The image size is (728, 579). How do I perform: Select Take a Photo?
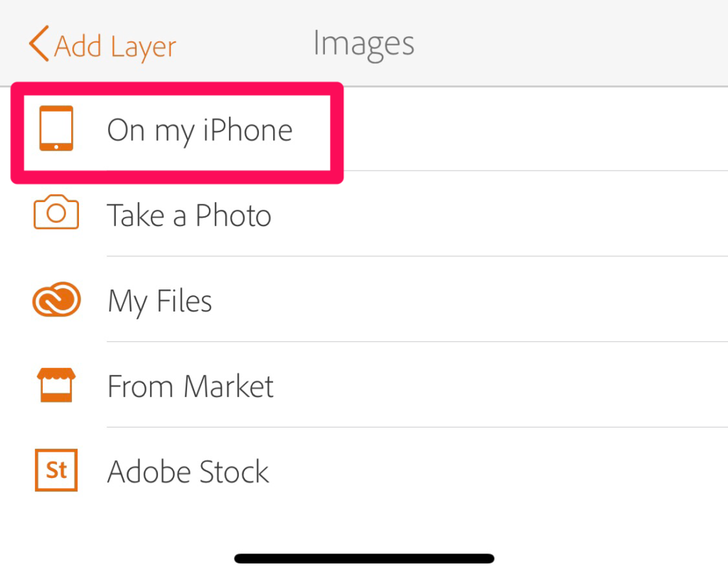[x=189, y=215]
